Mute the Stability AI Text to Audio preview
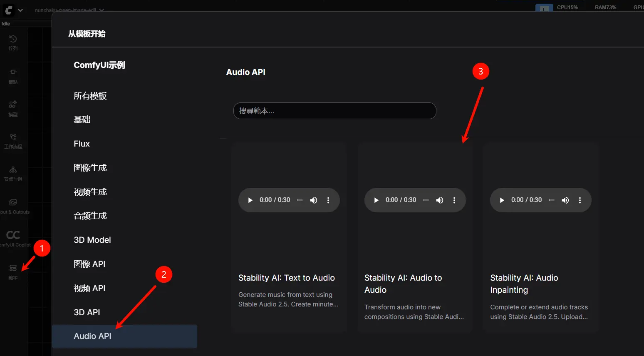 tap(314, 200)
